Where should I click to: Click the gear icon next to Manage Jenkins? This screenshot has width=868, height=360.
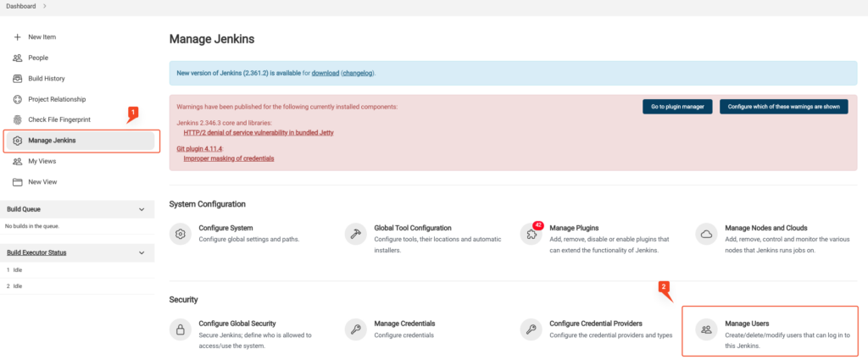17,141
